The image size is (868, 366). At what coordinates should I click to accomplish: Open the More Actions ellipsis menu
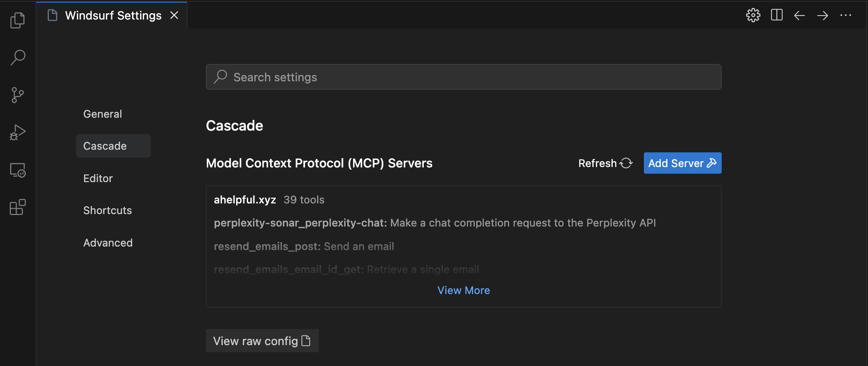coord(846,16)
